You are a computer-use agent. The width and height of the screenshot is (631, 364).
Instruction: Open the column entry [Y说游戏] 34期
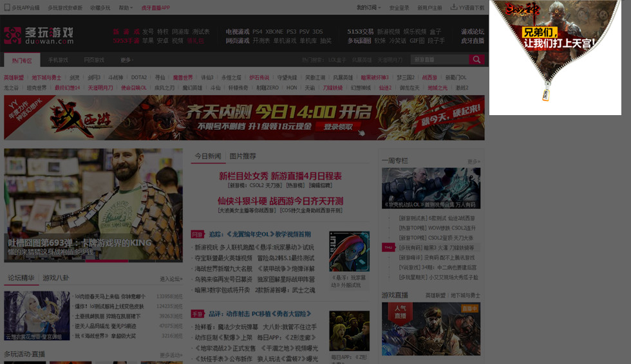point(437,267)
